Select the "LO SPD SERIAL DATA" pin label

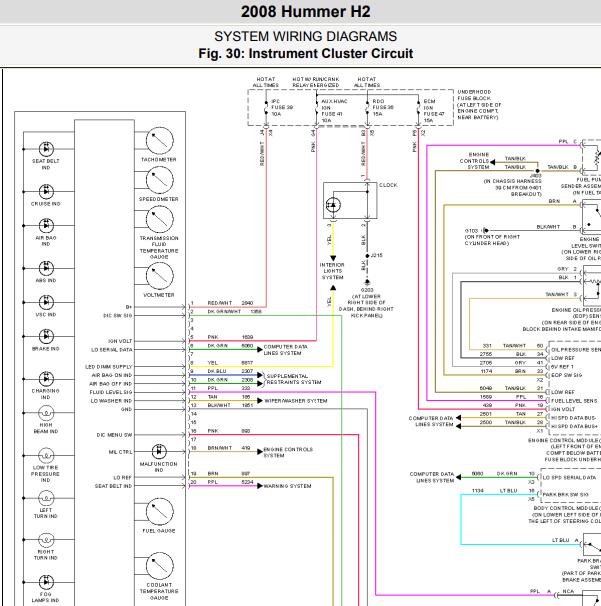[x=569, y=478]
